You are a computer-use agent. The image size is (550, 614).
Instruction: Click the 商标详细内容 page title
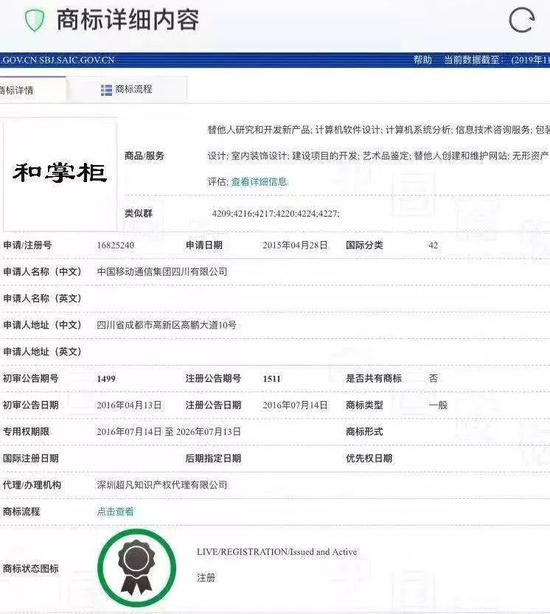click(128, 20)
